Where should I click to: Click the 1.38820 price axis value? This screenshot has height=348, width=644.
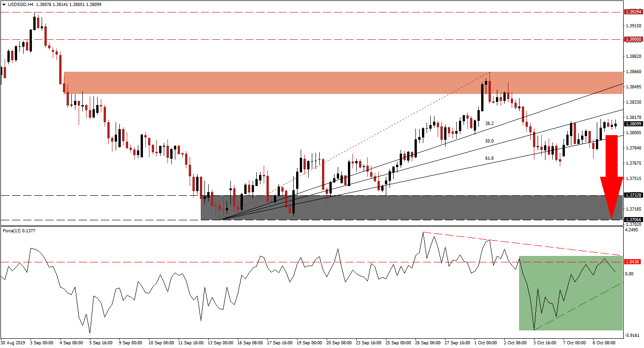[x=633, y=56]
